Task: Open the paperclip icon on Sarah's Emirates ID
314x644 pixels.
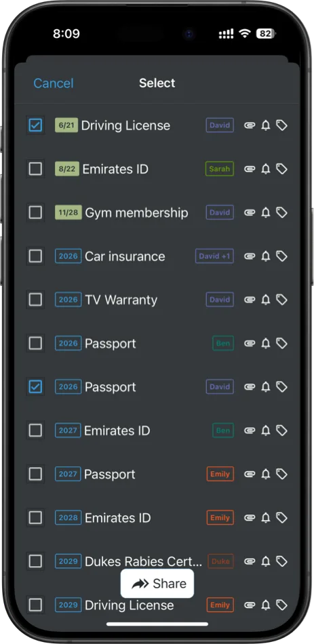Action: pyautogui.click(x=250, y=169)
